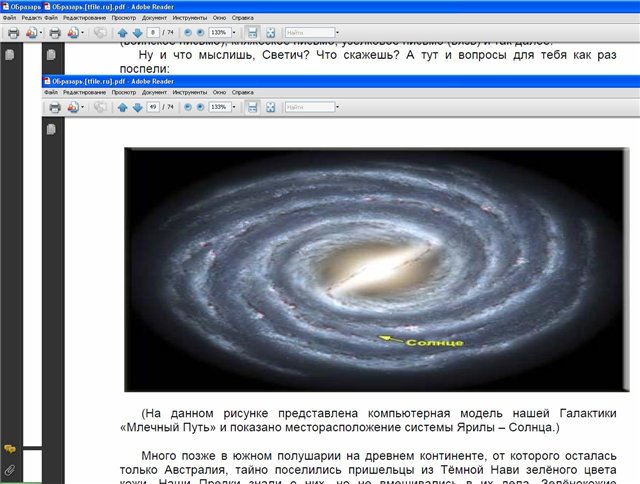This screenshot has height=484, width=640.
Task: Zoom out in the page 49 window
Action: 188,107
